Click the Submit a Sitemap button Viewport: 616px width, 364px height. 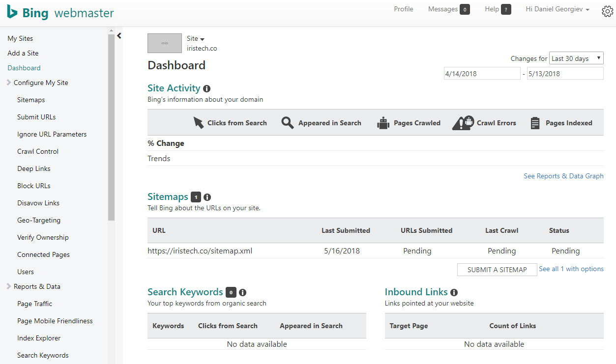497,270
